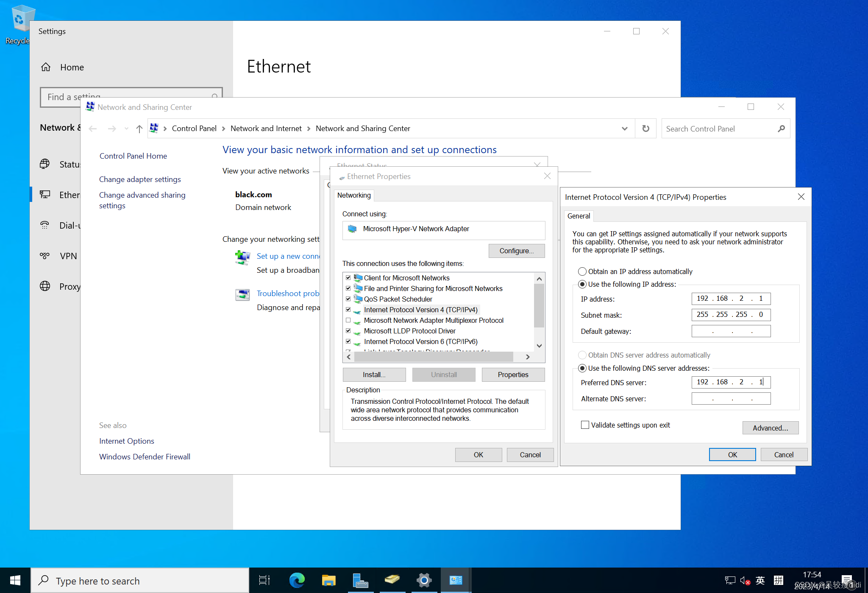This screenshot has height=593, width=868.
Task: Open the address bar dropdown in Network and Sharing Center
Action: [x=624, y=128]
